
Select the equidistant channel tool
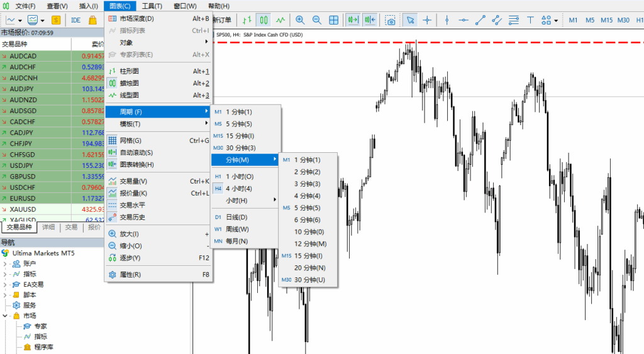(x=497, y=19)
